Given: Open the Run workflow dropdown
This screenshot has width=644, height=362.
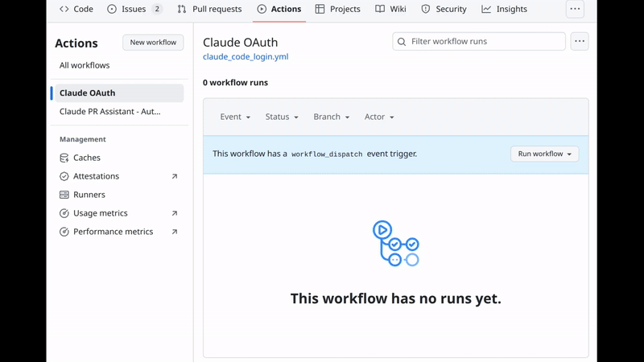Looking at the screenshot, I should coord(545,154).
